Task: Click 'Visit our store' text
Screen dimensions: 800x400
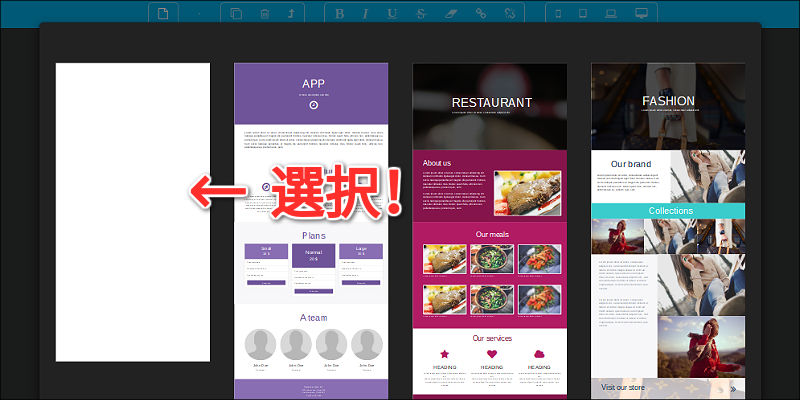Action: click(622, 388)
